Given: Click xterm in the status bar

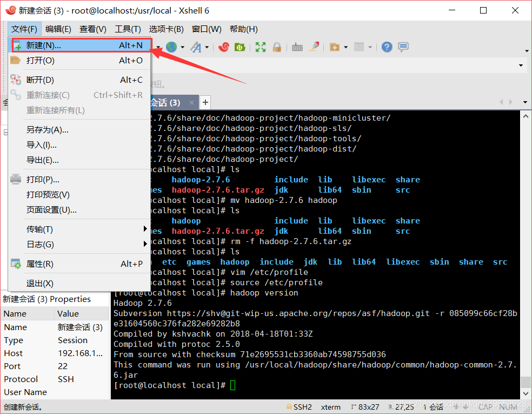Looking at the screenshot, I should click(331, 407).
